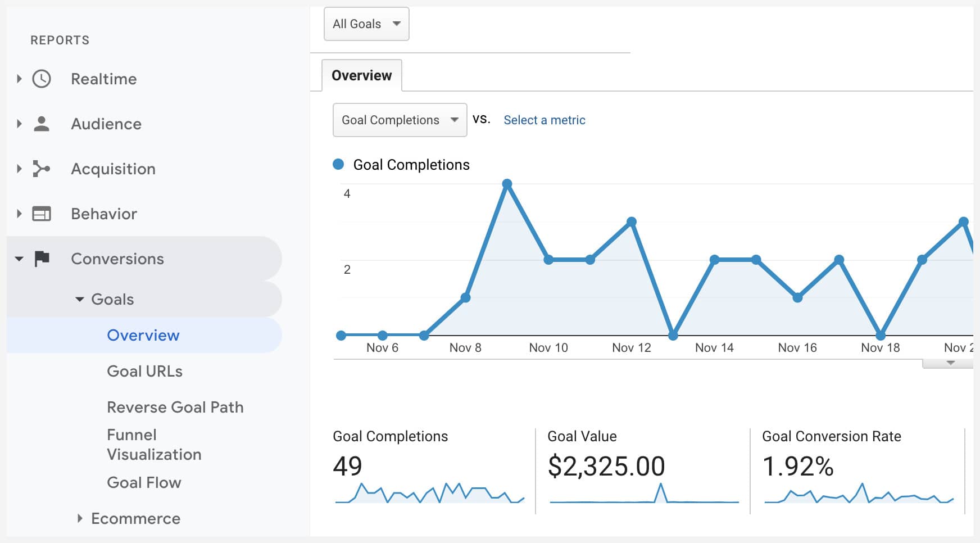Click the Nov 9 peak data point
The width and height of the screenshot is (980, 543).
(x=507, y=184)
